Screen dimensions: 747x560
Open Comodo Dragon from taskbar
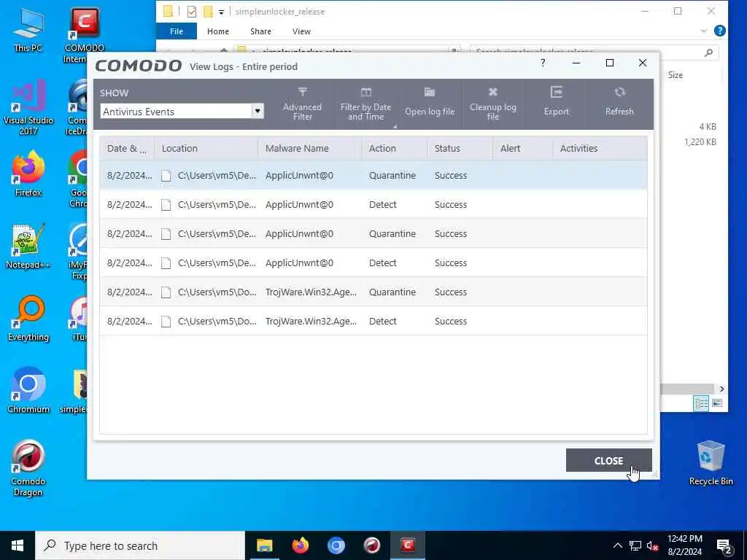(x=371, y=545)
